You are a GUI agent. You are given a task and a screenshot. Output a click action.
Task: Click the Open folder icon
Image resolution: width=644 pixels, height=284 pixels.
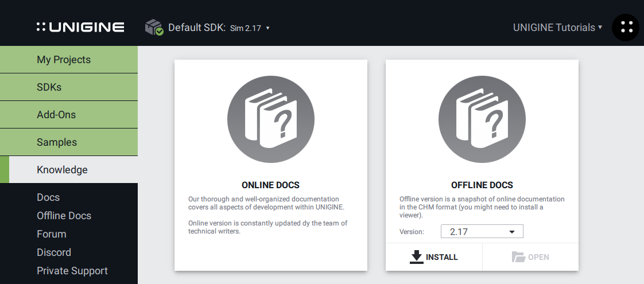pyautogui.click(x=518, y=257)
